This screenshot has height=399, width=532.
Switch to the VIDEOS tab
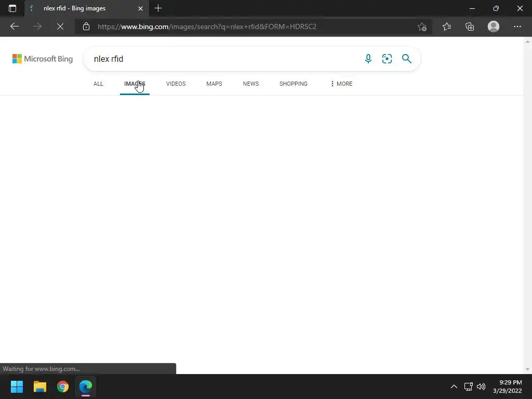coord(176,84)
